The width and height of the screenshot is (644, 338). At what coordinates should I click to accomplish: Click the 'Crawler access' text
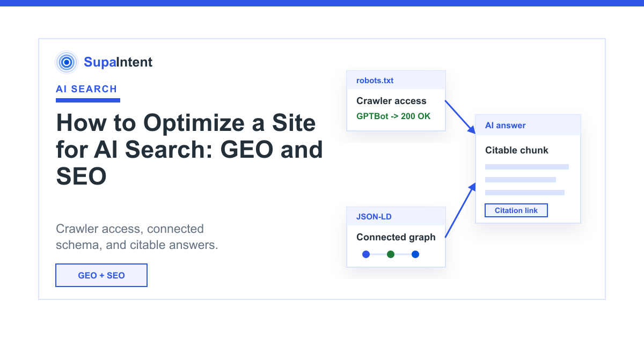(x=391, y=101)
